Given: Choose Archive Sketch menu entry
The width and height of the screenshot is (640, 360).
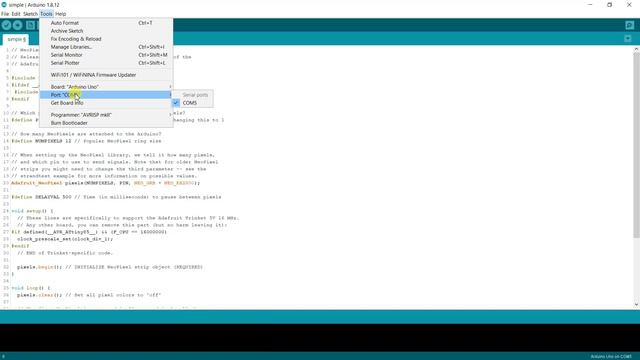Looking at the screenshot, I should pyautogui.click(x=106, y=31).
